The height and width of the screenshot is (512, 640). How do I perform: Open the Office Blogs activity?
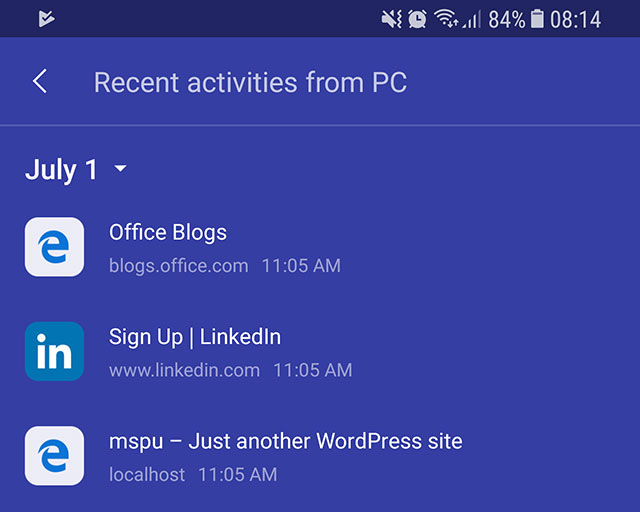click(x=168, y=233)
